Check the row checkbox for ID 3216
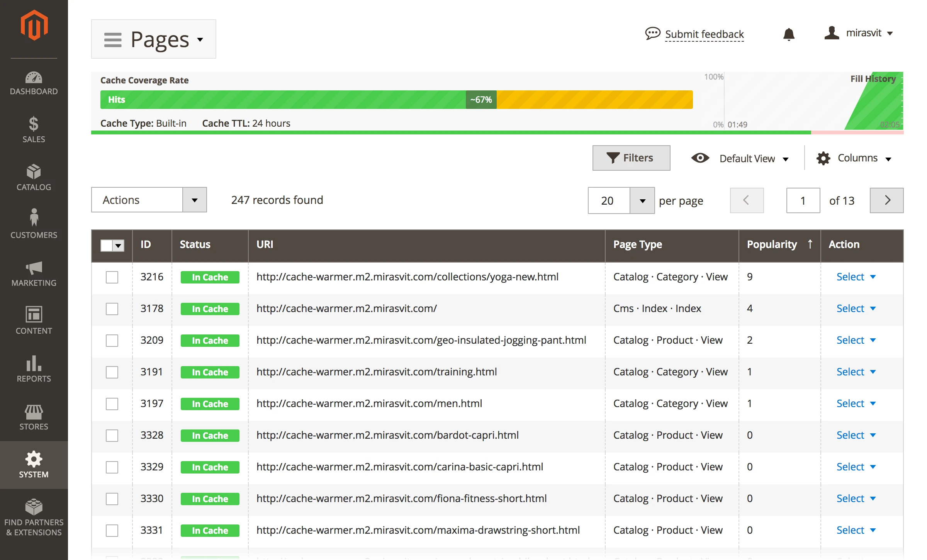Viewport: 927px width, 560px height. coord(112,277)
